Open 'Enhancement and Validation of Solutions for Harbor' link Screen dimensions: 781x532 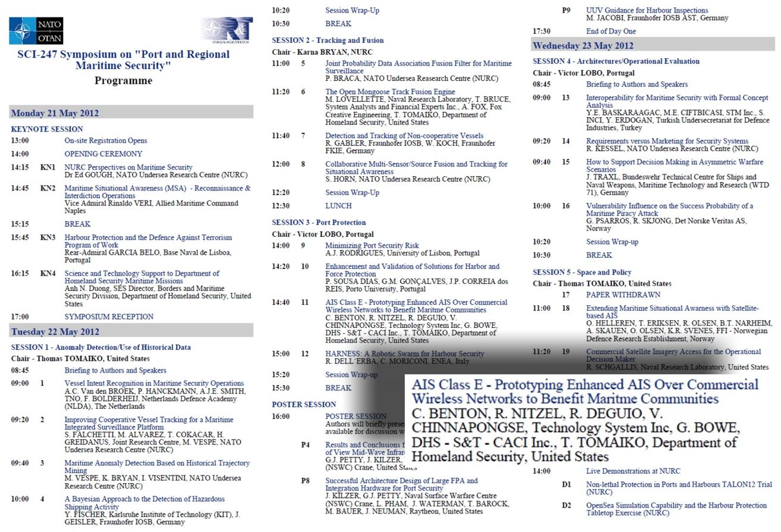tap(413, 270)
